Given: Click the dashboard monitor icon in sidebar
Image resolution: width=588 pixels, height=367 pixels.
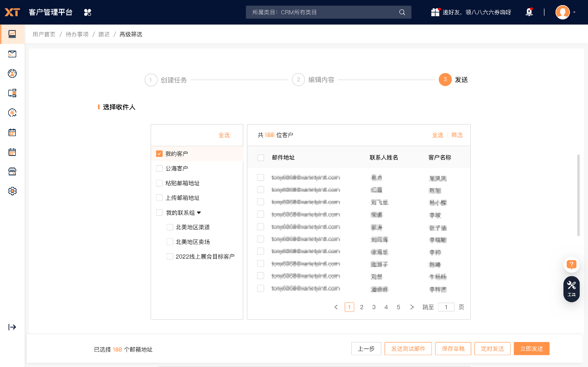Looking at the screenshot, I should [13, 34].
